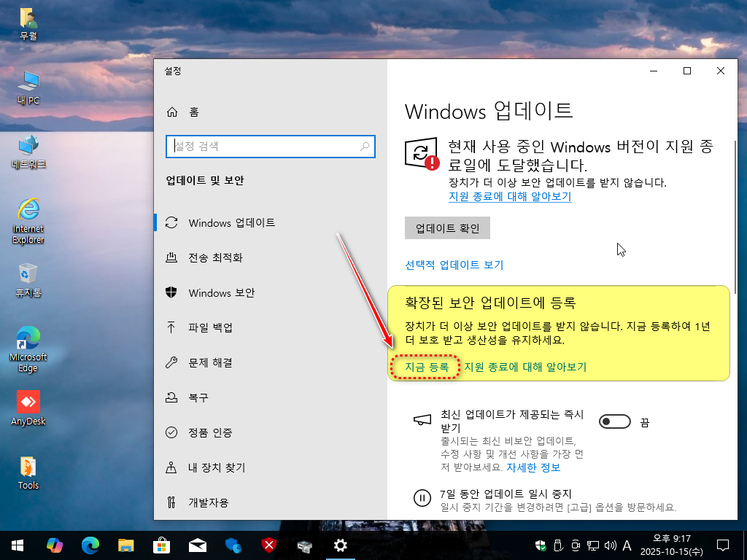Select 문제 해결 in the sidebar
The image size is (747, 560).
pos(270,363)
